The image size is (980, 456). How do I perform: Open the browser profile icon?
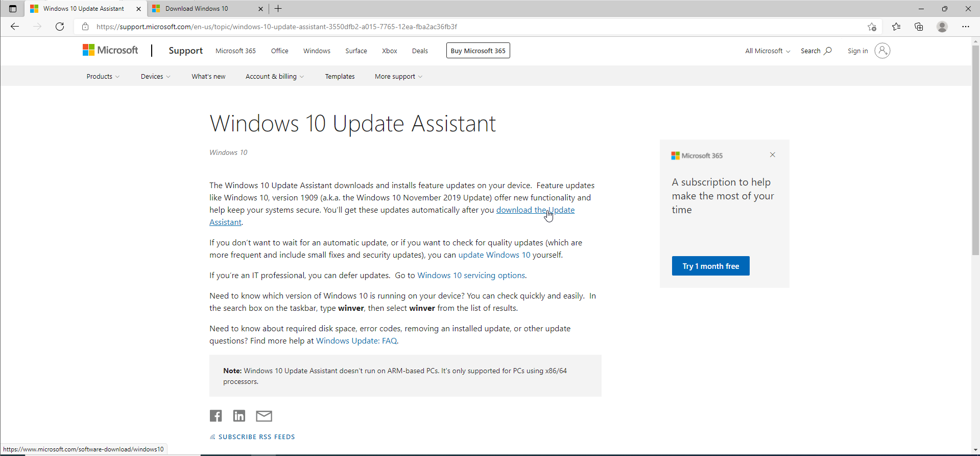point(942,27)
